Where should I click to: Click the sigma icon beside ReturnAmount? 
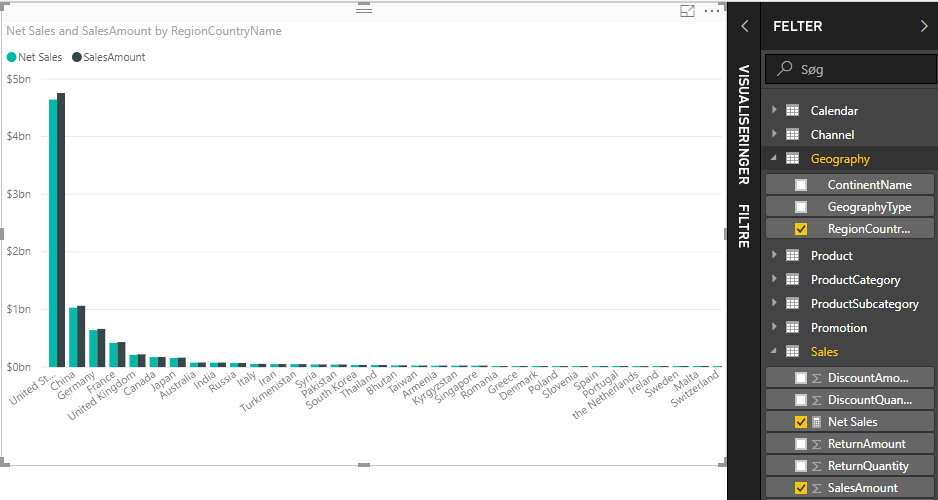816,444
